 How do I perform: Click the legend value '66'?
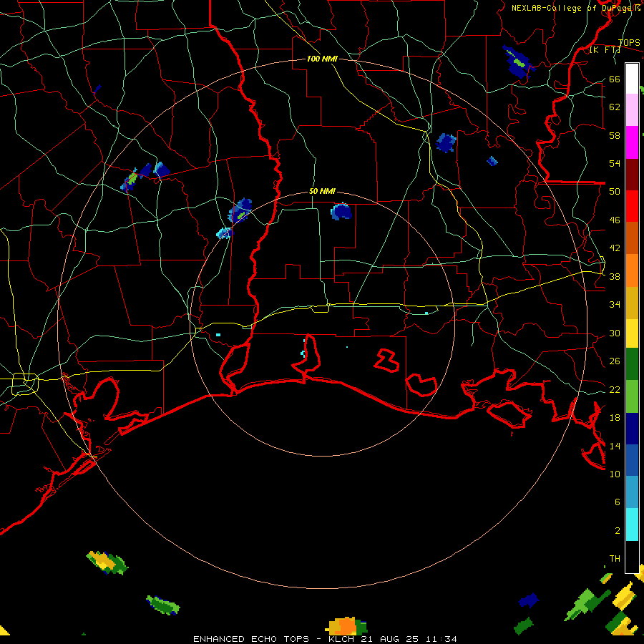[x=615, y=79]
